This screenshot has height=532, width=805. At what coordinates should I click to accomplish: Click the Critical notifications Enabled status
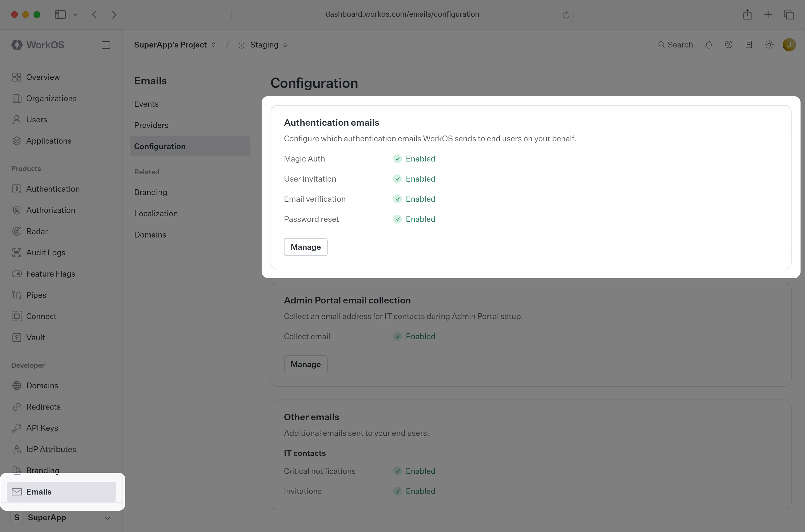414,471
